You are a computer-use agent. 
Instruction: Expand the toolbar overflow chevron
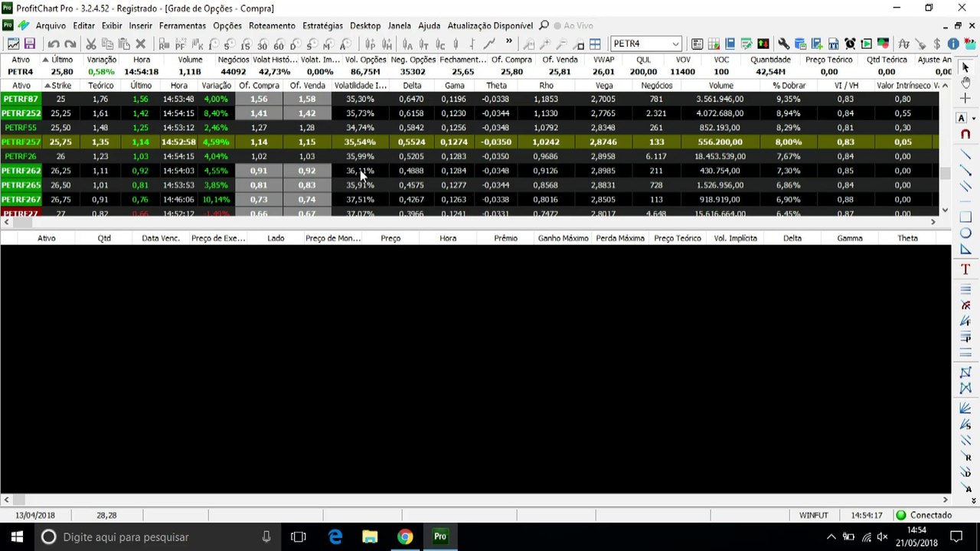coord(509,42)
